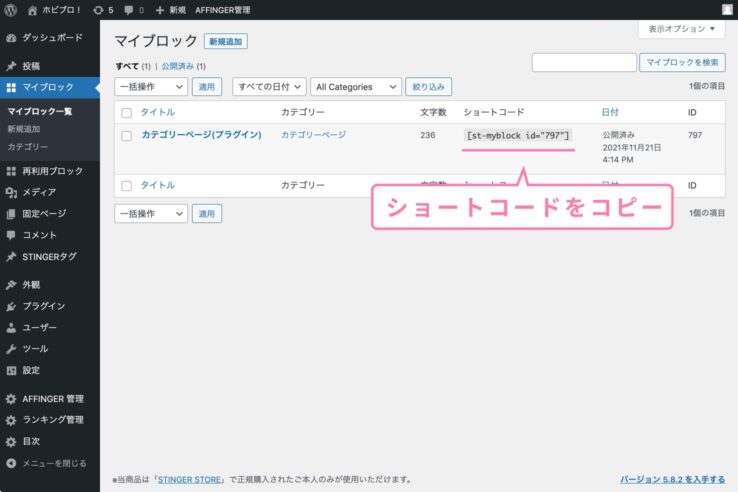The height and width of the screenshot is (492, 738).
Task: Click the 2021年11月21日 date text
Action: 632,147
